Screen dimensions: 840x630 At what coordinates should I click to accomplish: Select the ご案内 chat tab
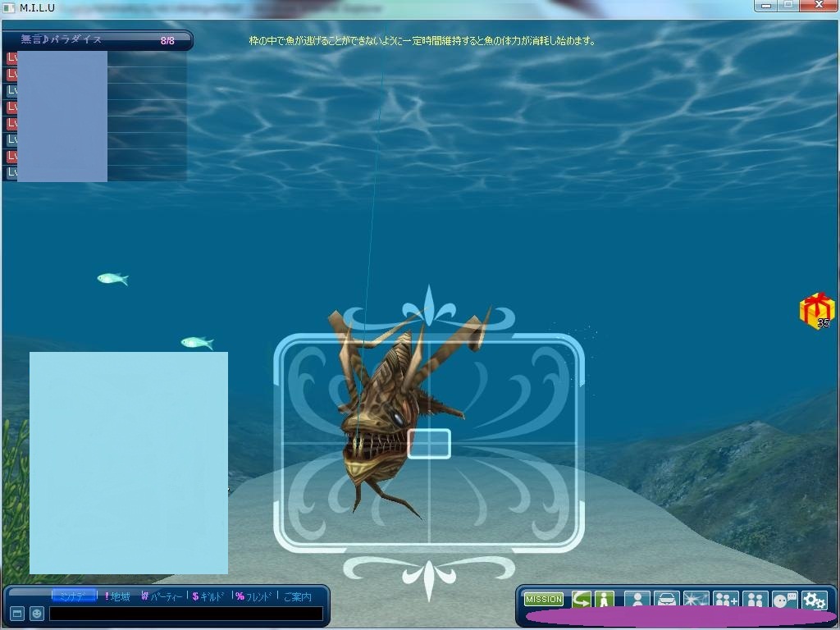297,596
